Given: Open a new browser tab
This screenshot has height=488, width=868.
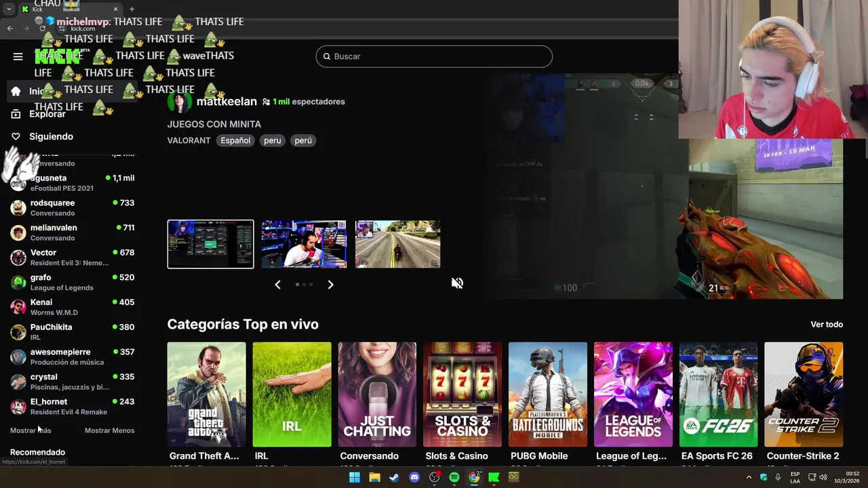Looking at the screenshot, I should (x=132, y=9).
